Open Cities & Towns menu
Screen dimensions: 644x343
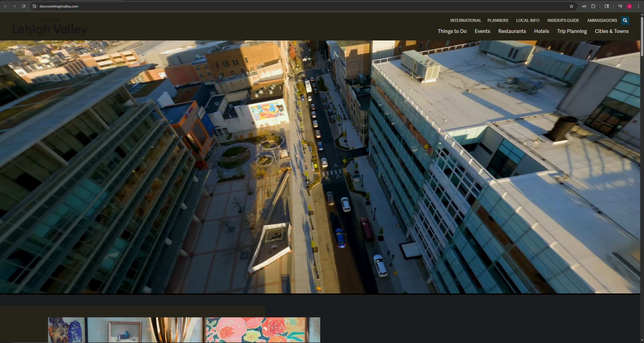(x=611, y=31)
